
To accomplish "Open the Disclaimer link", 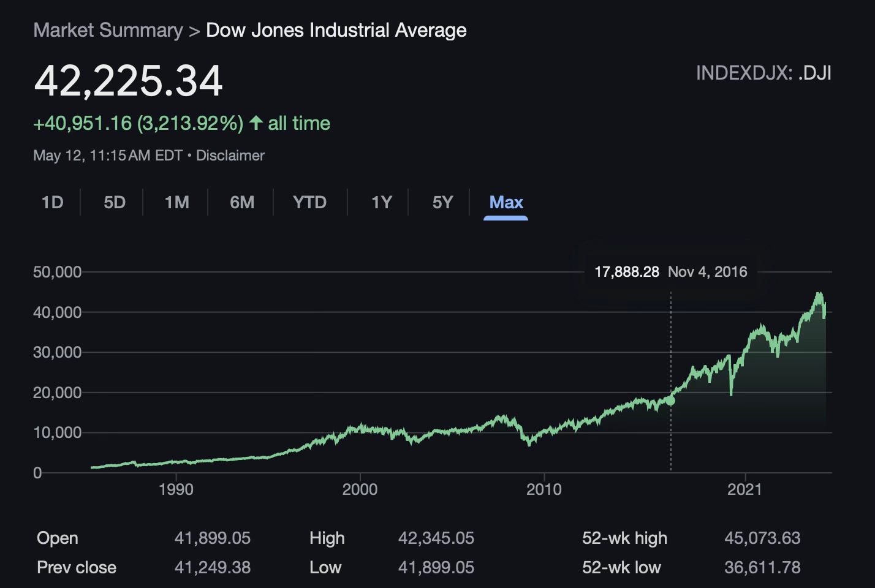I will tap(230, 156).
